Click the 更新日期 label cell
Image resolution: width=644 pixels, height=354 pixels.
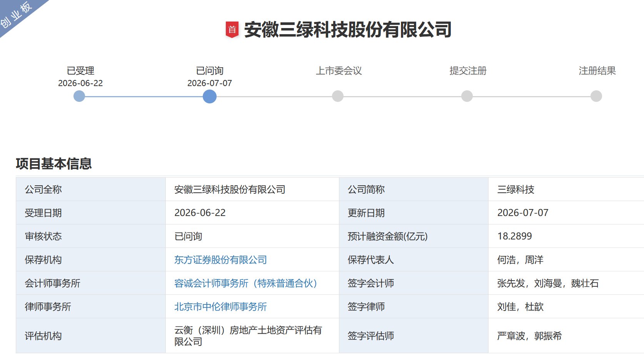(414, 213)
